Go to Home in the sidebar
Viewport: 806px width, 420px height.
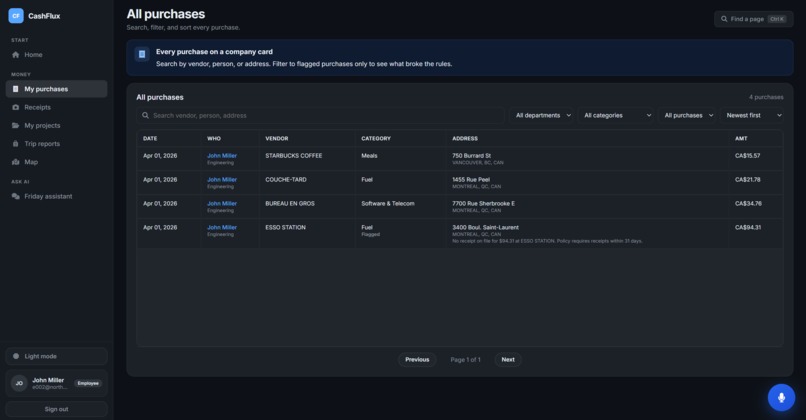point(57,54)
